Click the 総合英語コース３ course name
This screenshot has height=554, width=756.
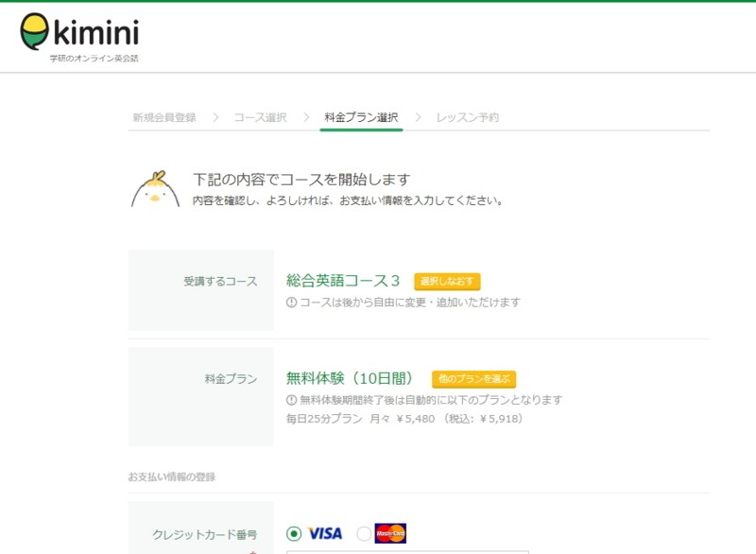343,281
